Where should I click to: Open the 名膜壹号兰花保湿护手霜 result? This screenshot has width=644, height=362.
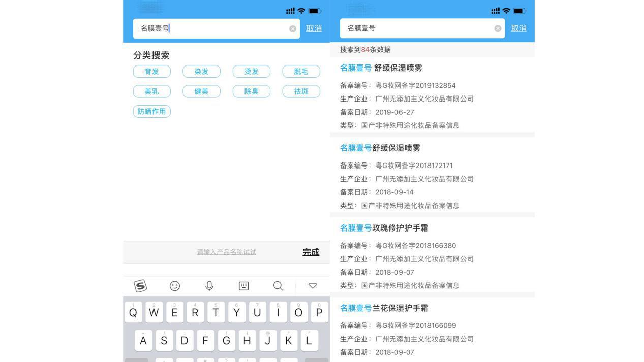tap(384, 308)
